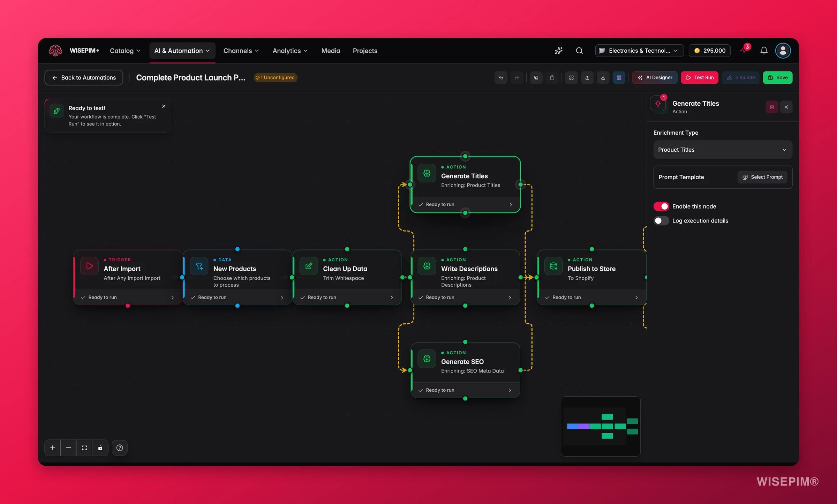
Task: Open the AI & Automation tab
Action: coord(182,51)
